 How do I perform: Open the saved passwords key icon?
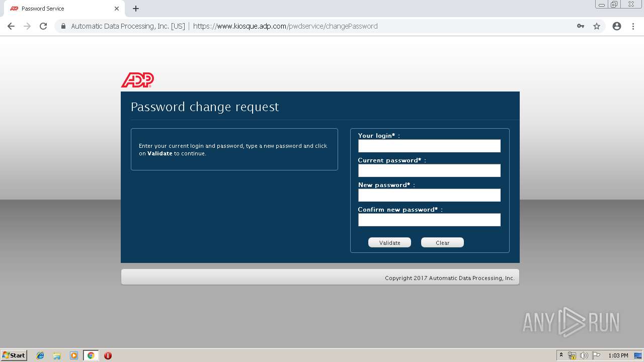coord(581,26)
